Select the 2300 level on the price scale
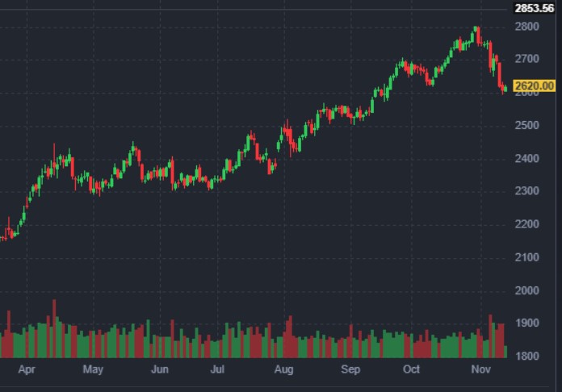Screen dimensions: 562x392 tap(526, 191)
